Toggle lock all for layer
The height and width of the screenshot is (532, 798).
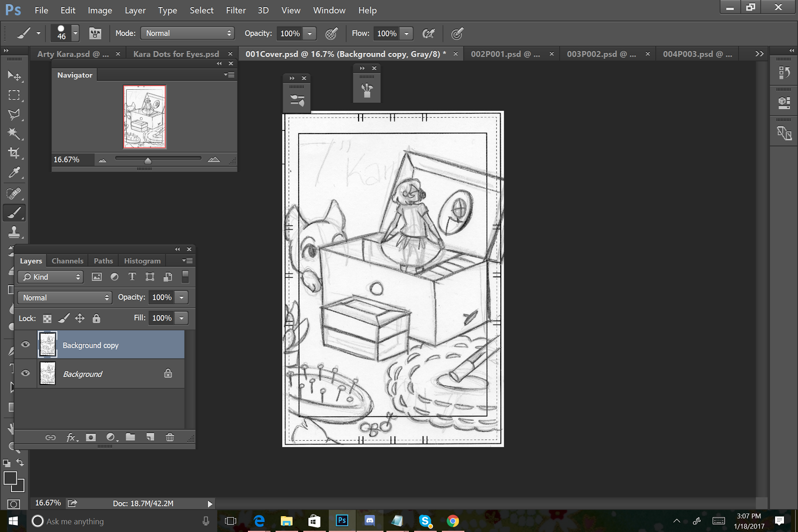[x=96, y=318]
